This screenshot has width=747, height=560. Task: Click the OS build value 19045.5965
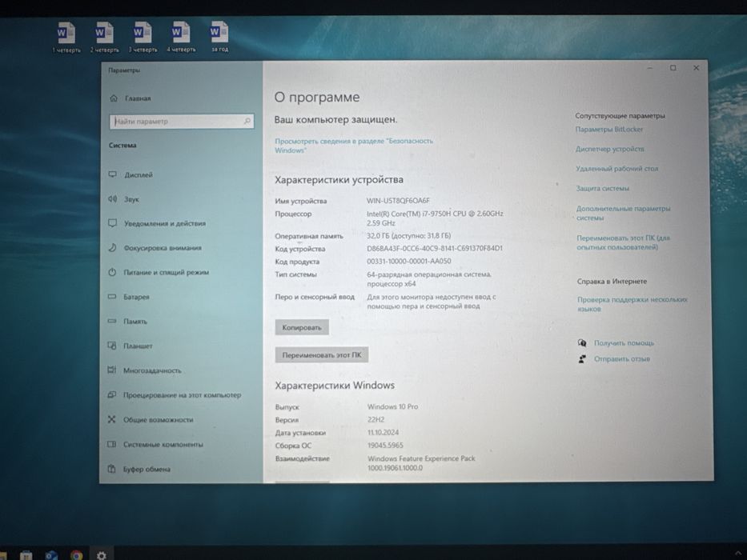pyautogui.click(x=385, y=446)
